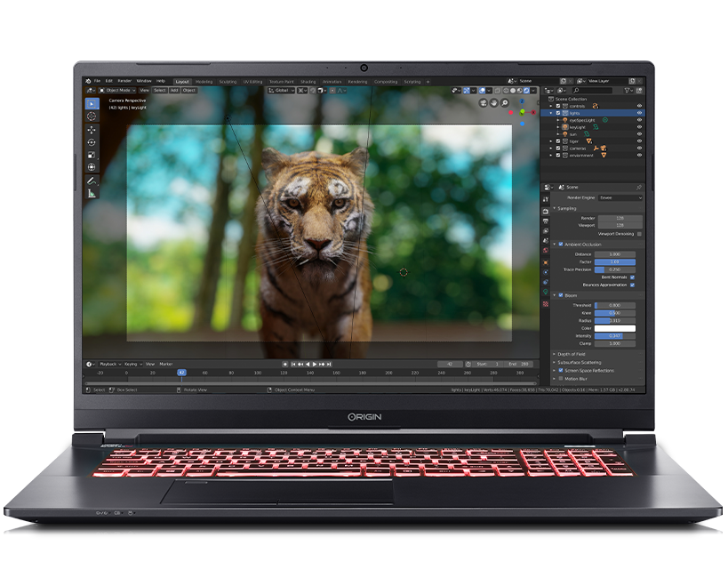This screenshot has height=578, width=728.
Task: Pin the properties editor context
Action: (x=639, y=188)
